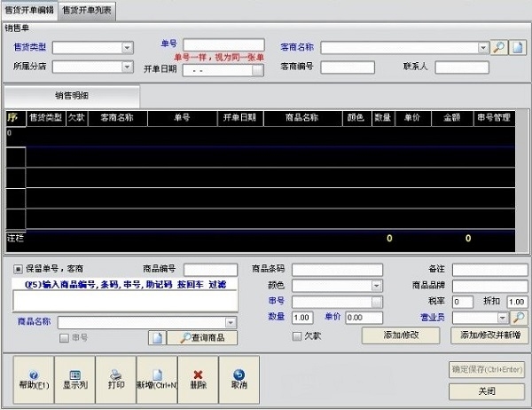The image size is (532, 410).
Task: Select the 销售明细 tab
Action: pyautogui.click(x=73, y=95)
